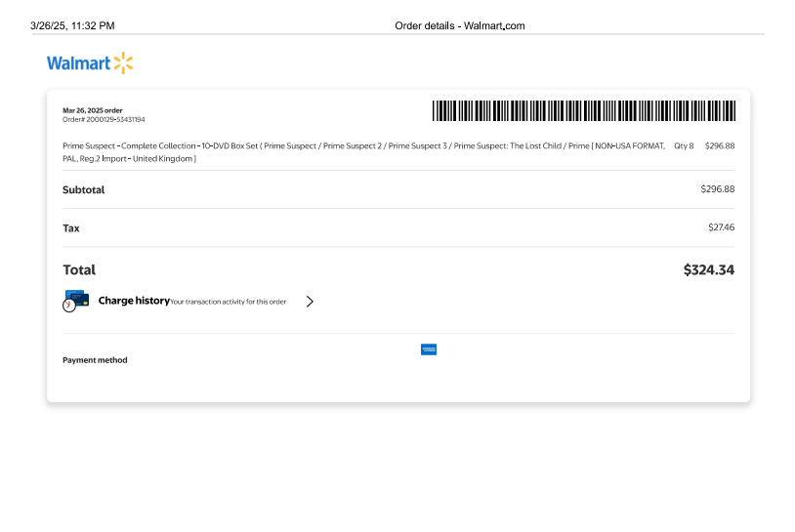
Task: Click the item price $296.88 on product row
Action: pos(719,145)
